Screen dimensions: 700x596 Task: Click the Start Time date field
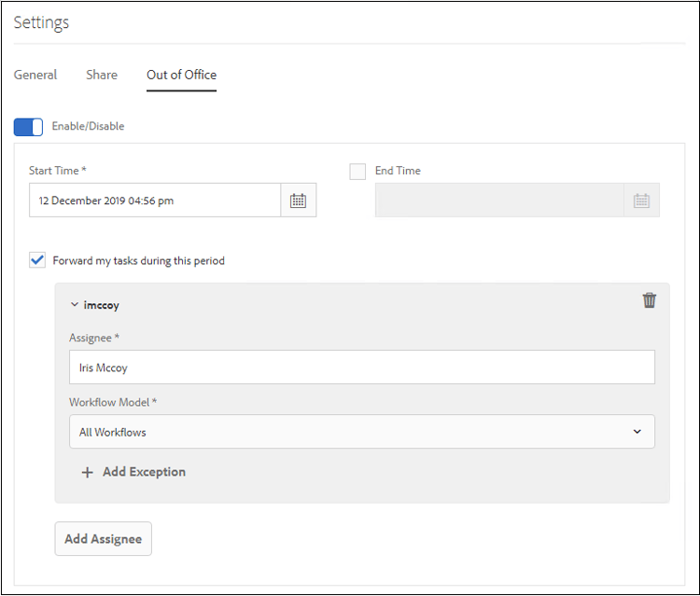point(155,201)
